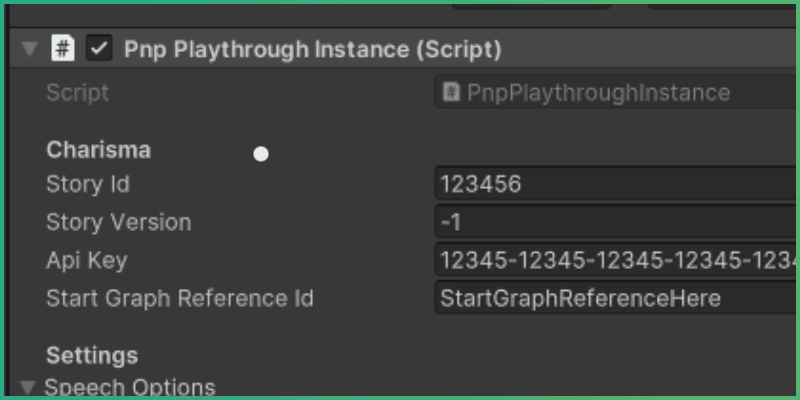This screenshot has height=400, width=800.
Task: Focus the Api Key text field
Action: 615,260
